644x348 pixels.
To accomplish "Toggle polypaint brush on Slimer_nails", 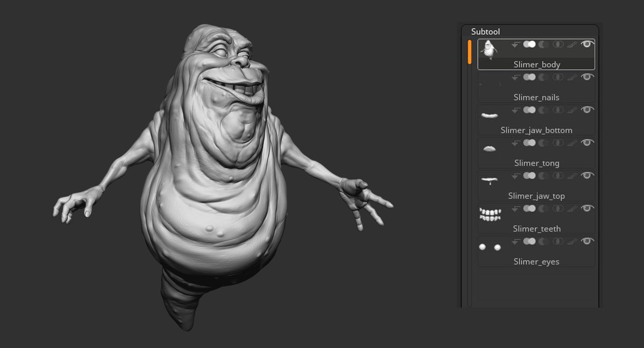I will pyautogui.click(x=572, y=77).
